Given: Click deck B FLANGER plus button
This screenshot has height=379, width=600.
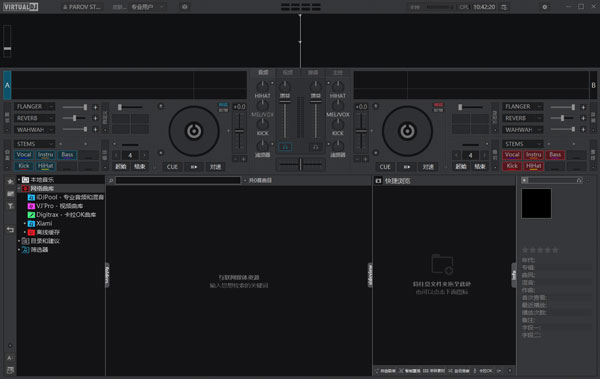Looking at the screenshot, I should (583, 107).
